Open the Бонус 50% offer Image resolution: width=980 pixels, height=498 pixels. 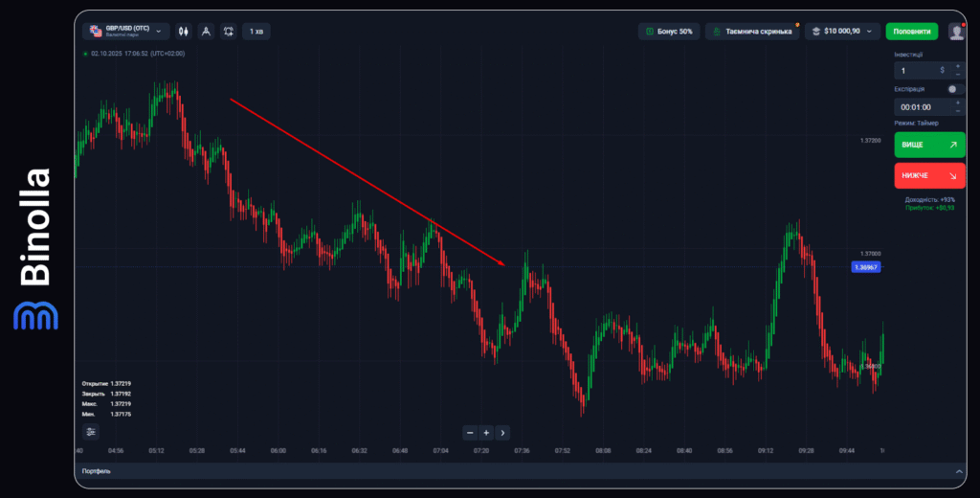(669, 32)
